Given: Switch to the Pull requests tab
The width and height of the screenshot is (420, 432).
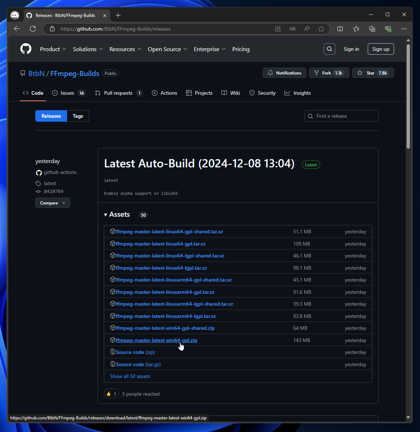Looking at the screenshot, I should click(x=119, y=93).
